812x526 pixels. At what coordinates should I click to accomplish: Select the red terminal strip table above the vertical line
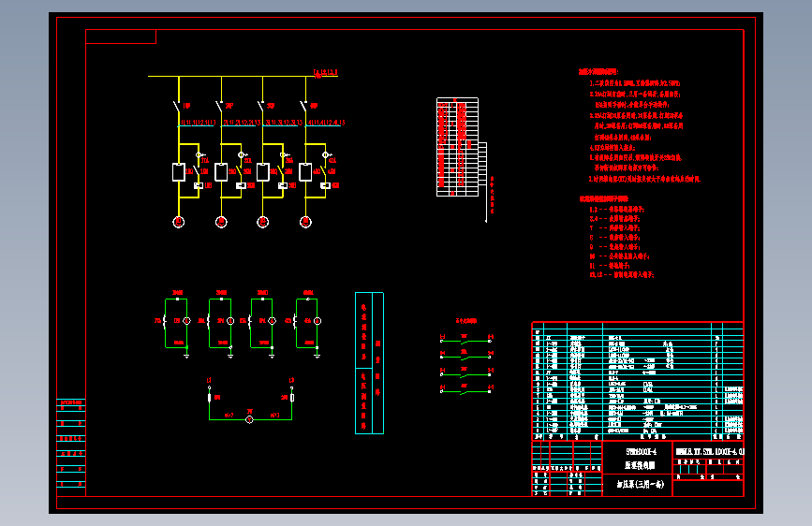457,147
